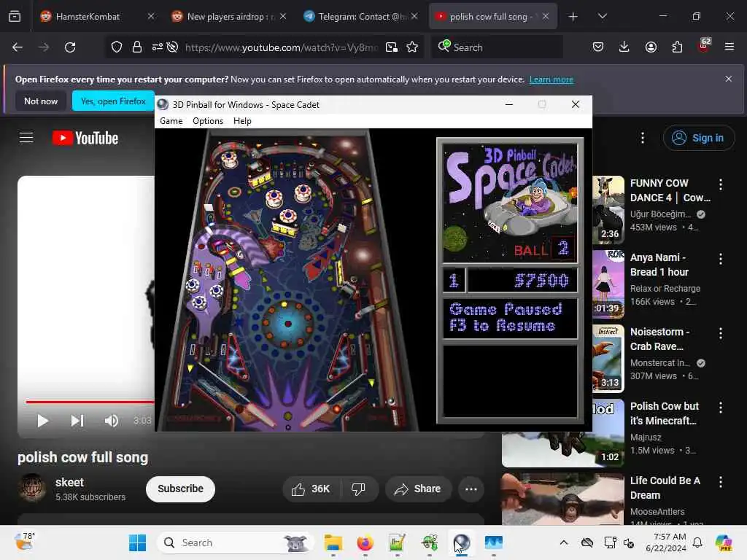Open Life Could Be A Dream thumbnail

click(x=562, y=499)
